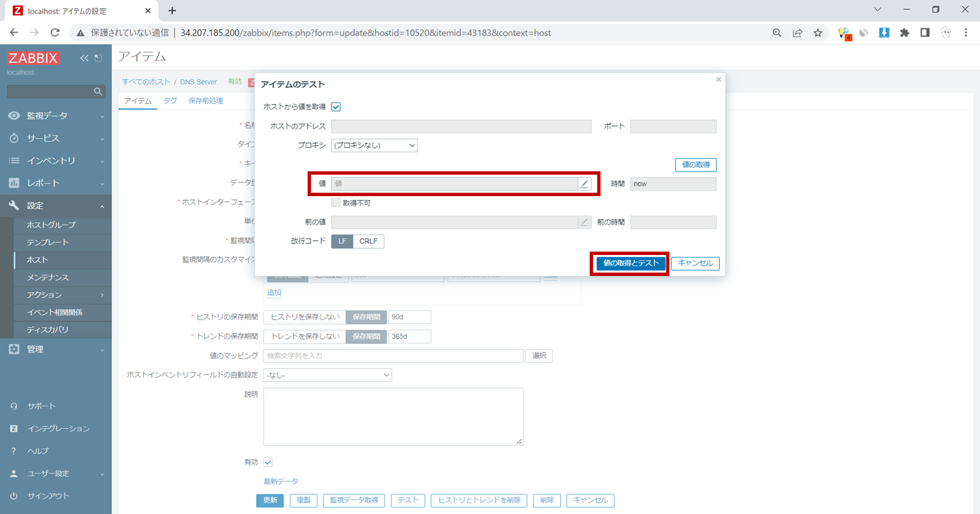Collapse the sidebar with double-chevron icon
This screenshot has width=980, height=514.
point(84,58)
